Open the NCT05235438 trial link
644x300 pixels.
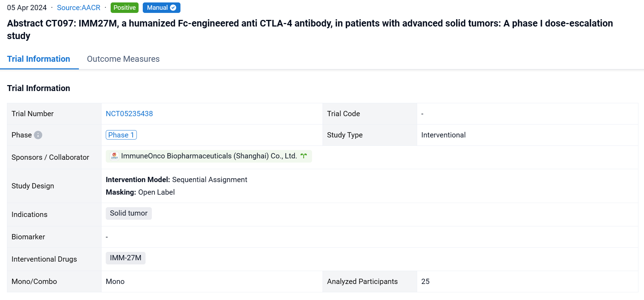pyautogui.click(x=129, y=114)
